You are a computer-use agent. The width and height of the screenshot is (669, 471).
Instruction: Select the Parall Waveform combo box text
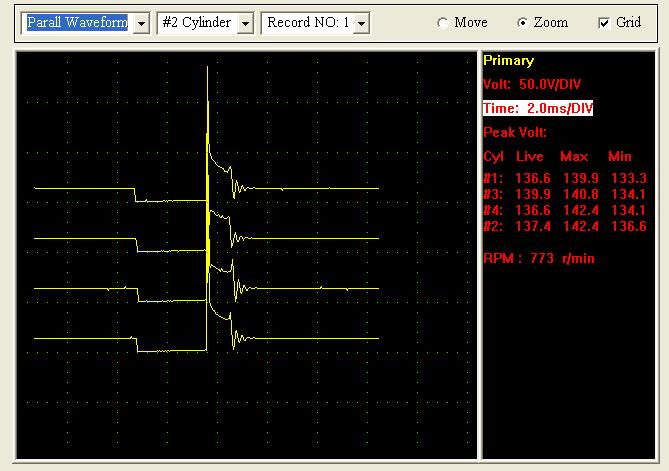coord(77,22)
